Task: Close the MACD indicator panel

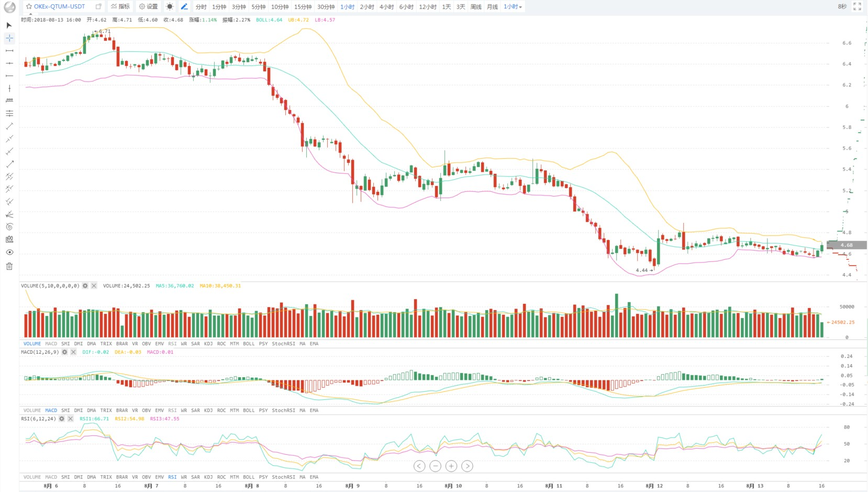Action: tap(73, 352)
